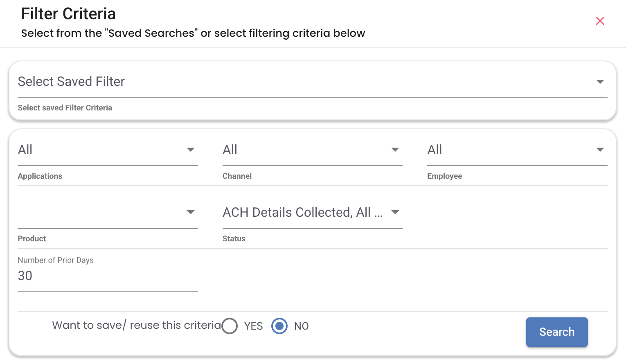Select the NO radio button
This screenshot has height=364, width=626.
(279, 326)
